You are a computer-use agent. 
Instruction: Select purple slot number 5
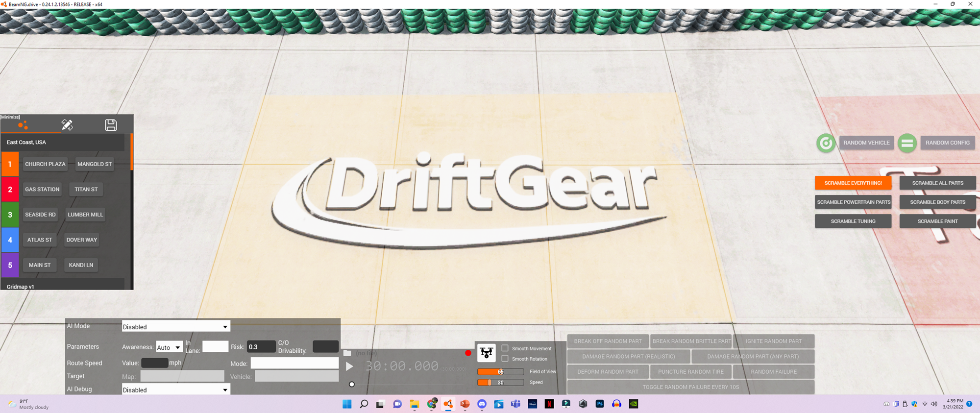pyautogui.click(x=10, y=265)
